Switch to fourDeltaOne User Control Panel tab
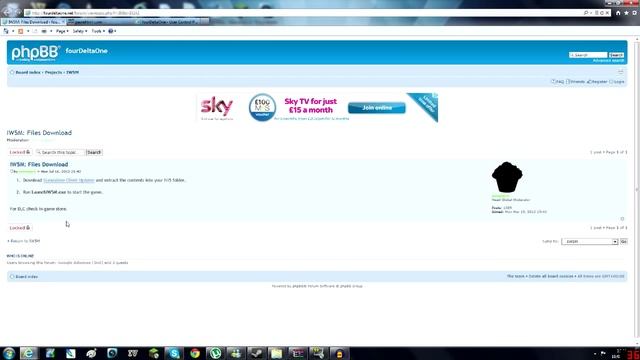This screenshot has height=360, width=640. point(169,22)
